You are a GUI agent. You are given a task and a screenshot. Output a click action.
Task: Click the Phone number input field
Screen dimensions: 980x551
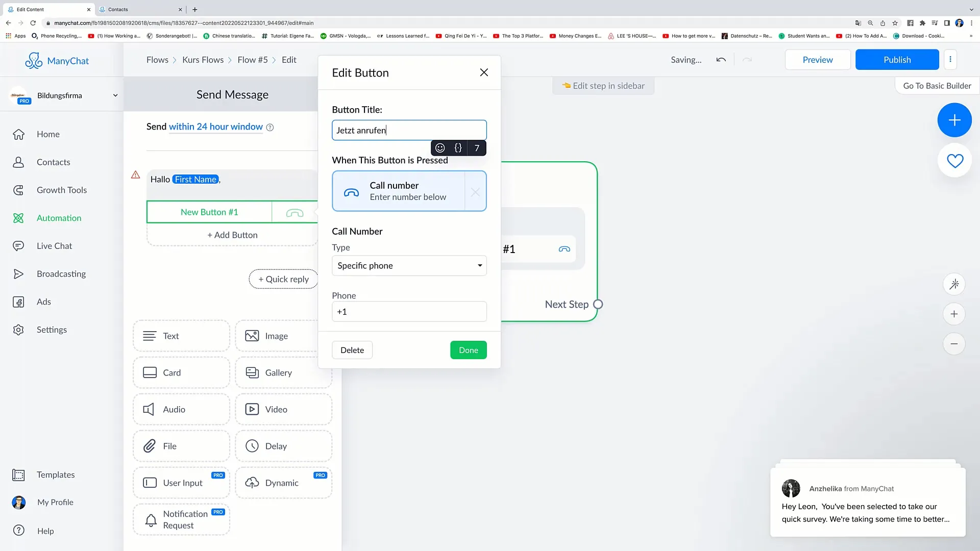click(408, 311)
